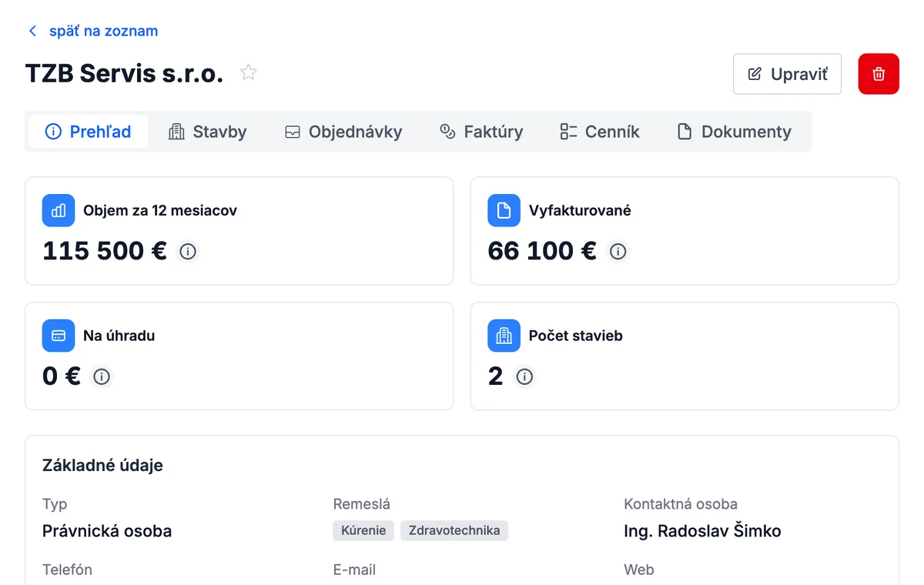Click the 'Vyfakturované' card label
Screen dimensions: 924x585
[x=580, y=210]
